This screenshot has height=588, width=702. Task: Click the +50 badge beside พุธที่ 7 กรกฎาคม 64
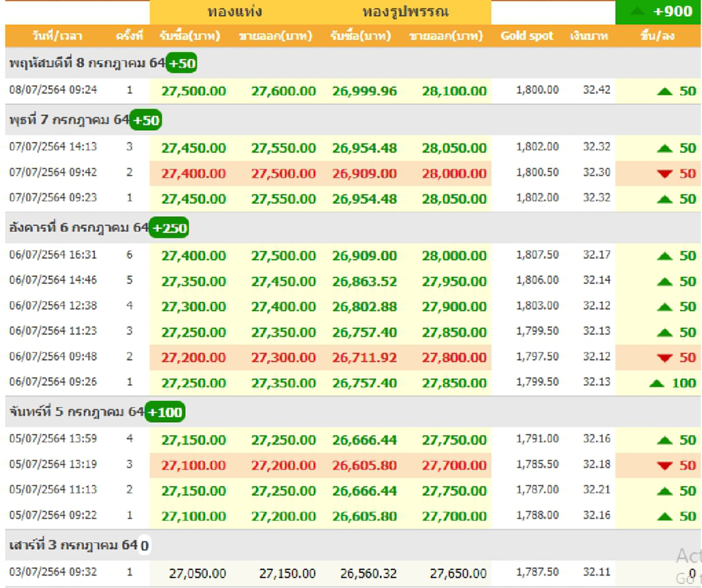[x=145, y=121]
